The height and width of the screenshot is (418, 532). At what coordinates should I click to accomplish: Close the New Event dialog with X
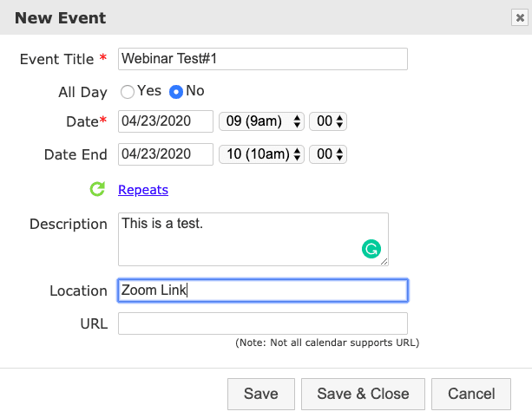(519, 17)
